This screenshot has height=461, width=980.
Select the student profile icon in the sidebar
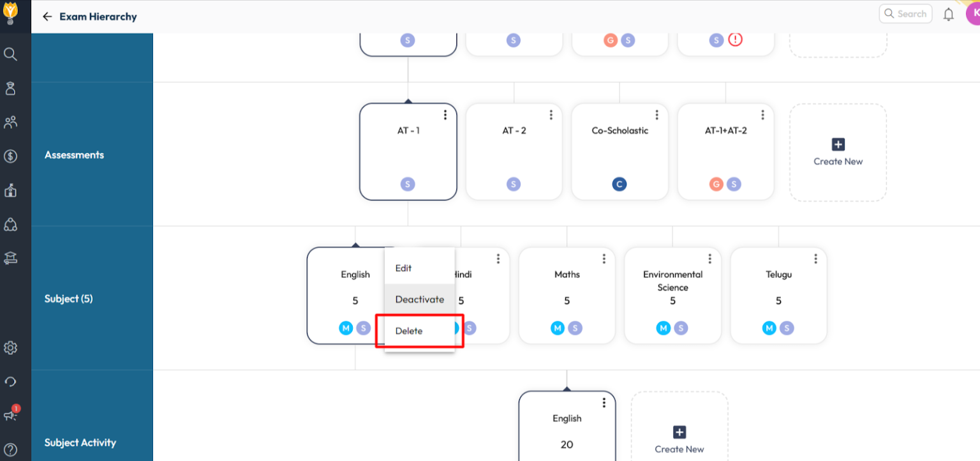pos(10,88)
